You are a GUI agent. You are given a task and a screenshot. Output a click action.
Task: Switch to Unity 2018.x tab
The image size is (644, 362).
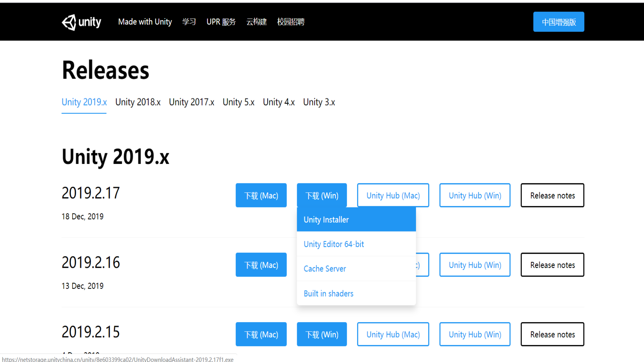coord(138,102)
